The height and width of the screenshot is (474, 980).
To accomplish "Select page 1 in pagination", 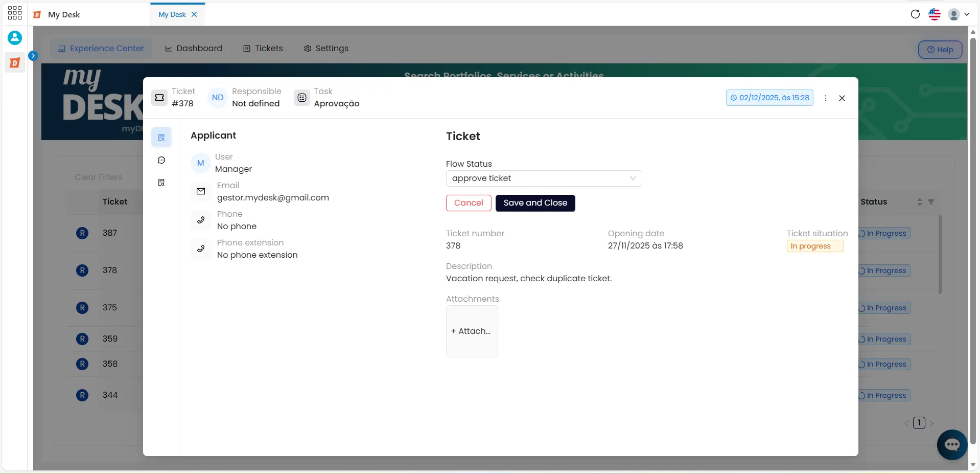I will pos(919,423).
